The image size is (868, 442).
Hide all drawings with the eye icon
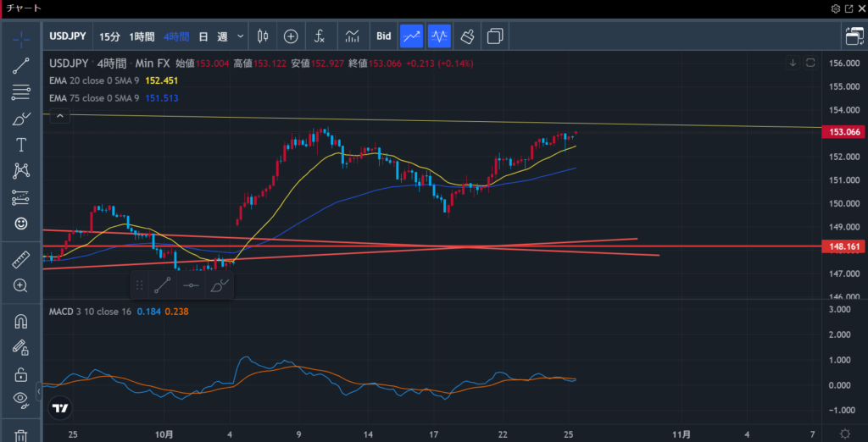[21, 399]
